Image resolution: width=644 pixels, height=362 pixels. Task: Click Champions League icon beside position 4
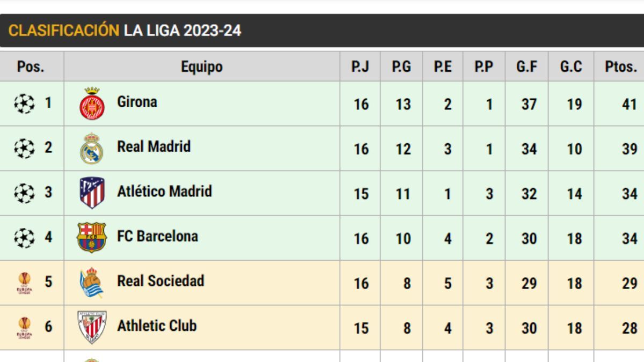(24, 237)
